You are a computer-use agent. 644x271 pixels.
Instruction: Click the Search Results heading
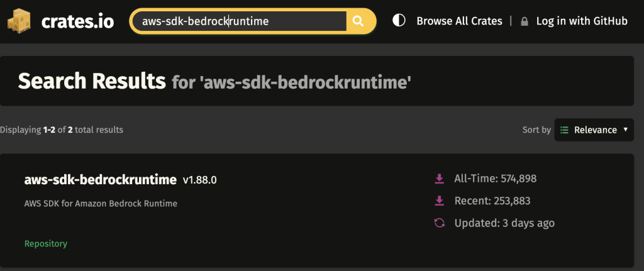coord(92,80)
